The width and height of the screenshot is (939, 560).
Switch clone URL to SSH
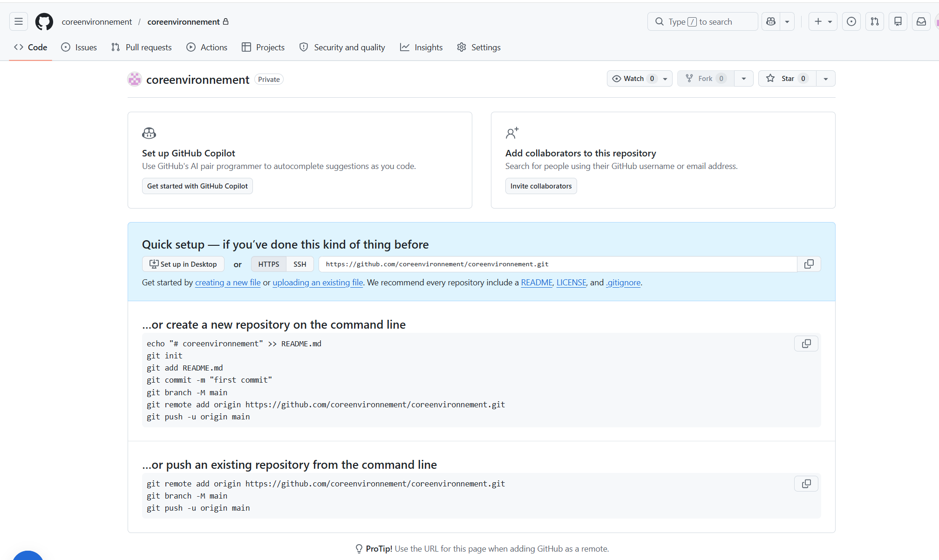(x=299, y=264)
